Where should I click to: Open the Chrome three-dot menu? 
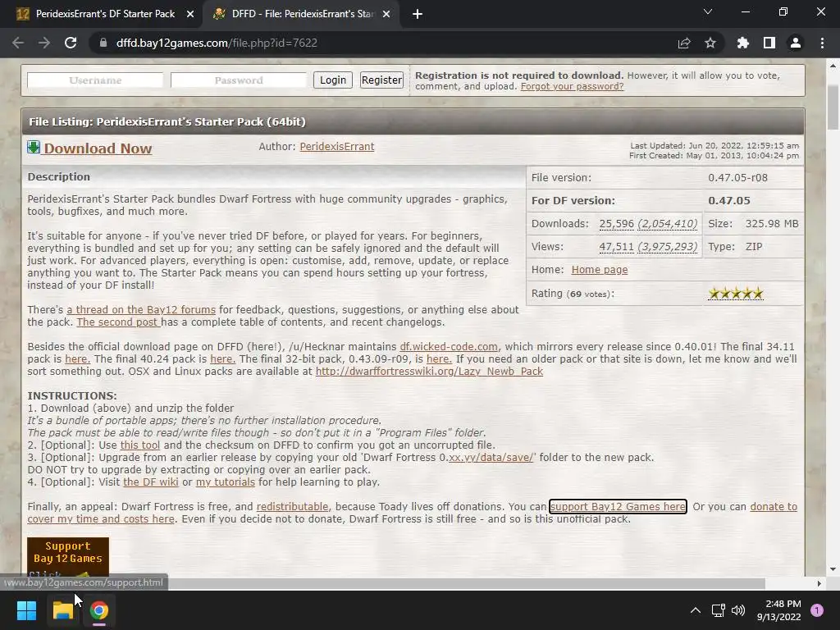[x=822, y=43]
